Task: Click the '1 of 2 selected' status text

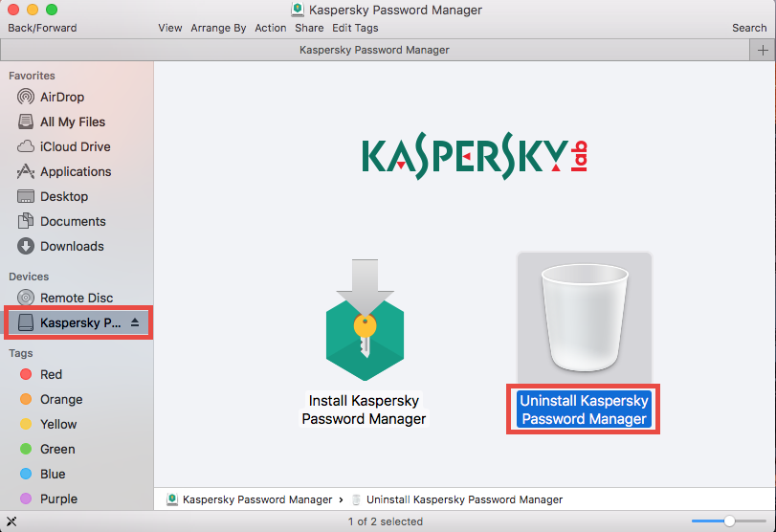Action: tap(386, 521)
